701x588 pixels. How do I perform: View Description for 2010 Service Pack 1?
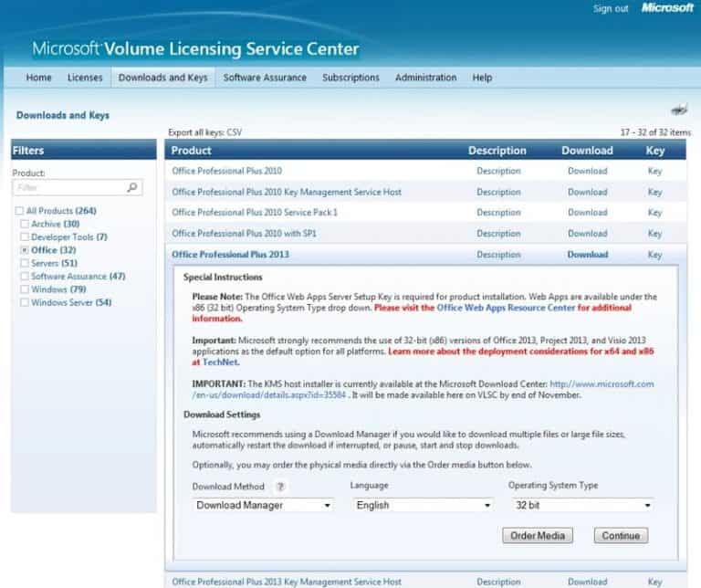(x=498, y=213)
